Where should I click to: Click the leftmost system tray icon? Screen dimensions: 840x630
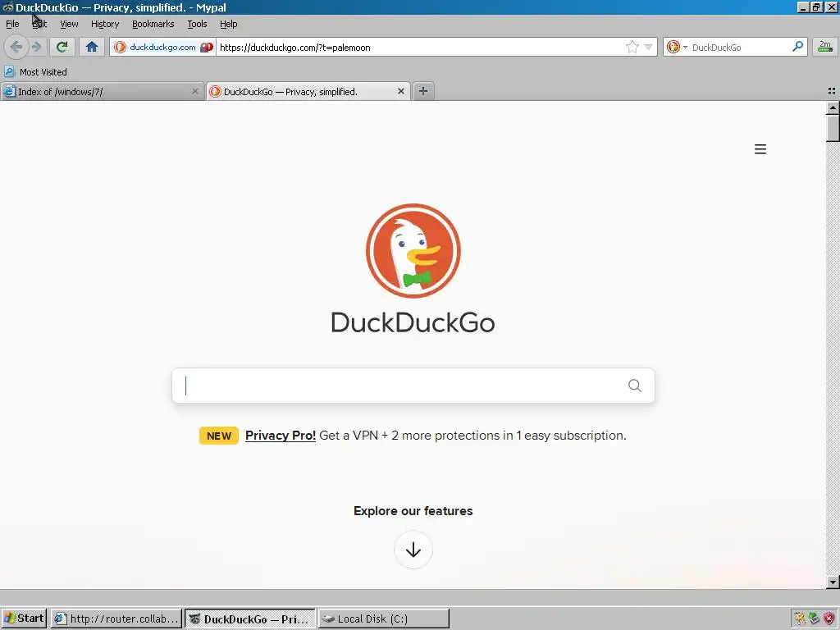point(800,619)
